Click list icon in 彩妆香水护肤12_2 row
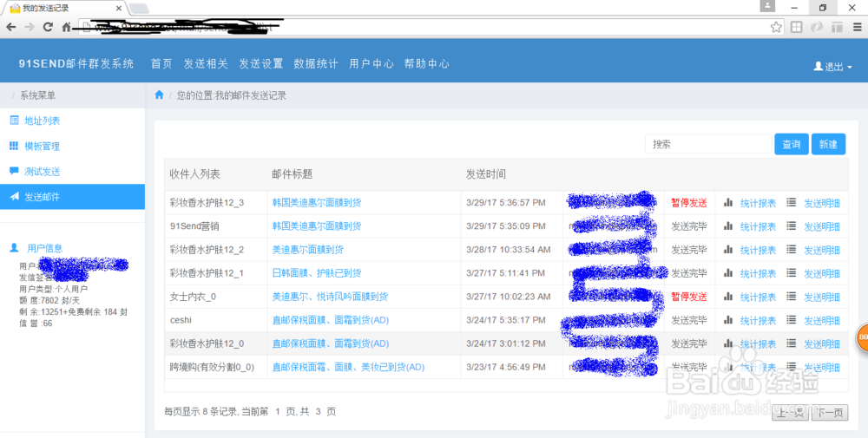 click(792, 250)
